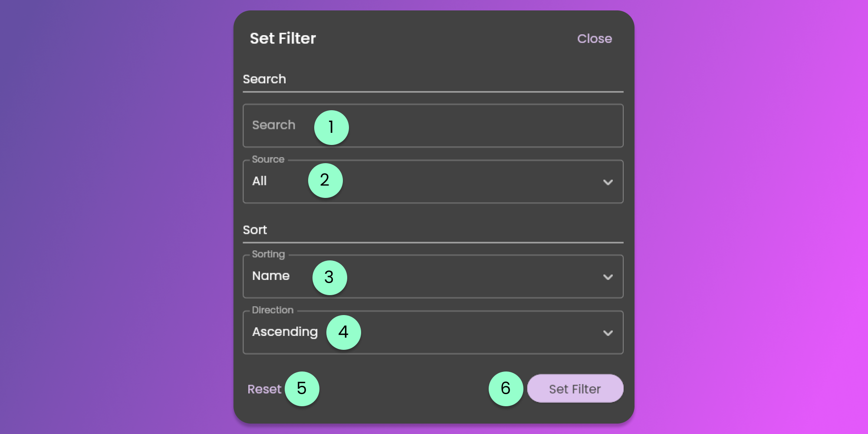Click the Set Filter dialog title
The image size is (868, 434).
[x=283, y=39]
